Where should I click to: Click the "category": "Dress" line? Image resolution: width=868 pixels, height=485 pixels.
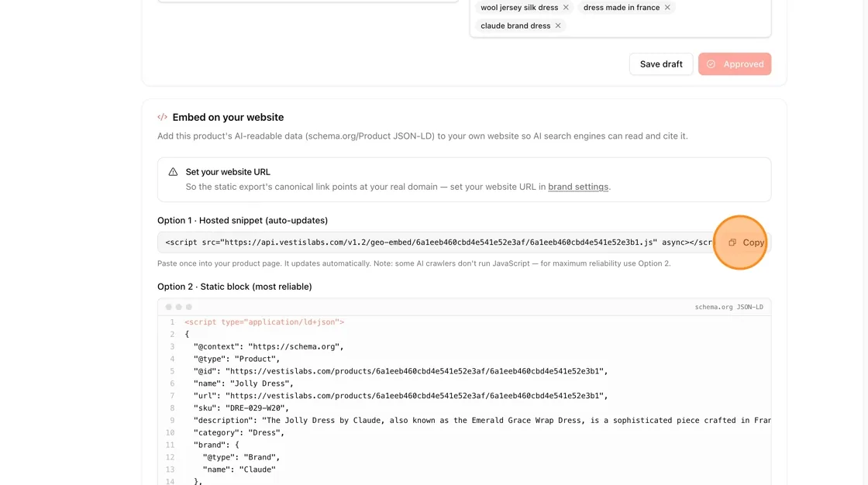tap(239, 432)
